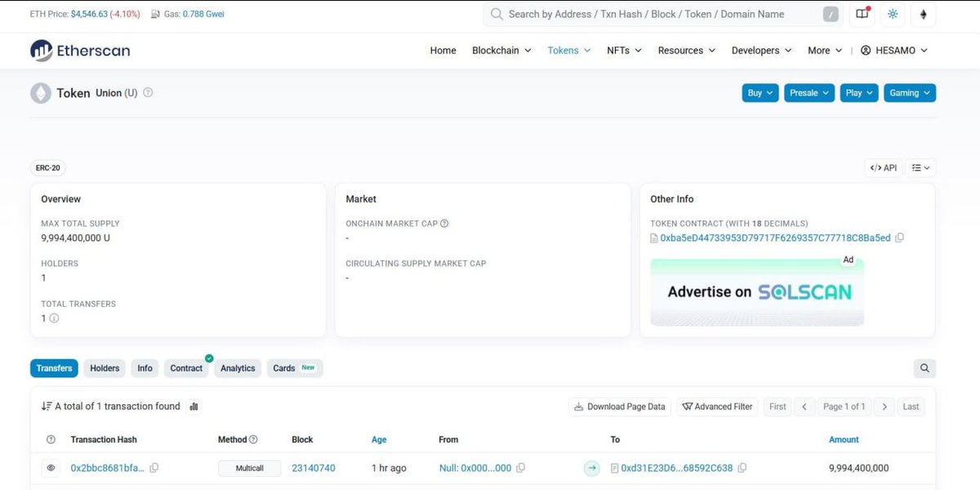Image resolution: width=980 pixels, height=490 pixels.
Task: Open the bookmarks book icon in top bar
Action: coord(862,14)
